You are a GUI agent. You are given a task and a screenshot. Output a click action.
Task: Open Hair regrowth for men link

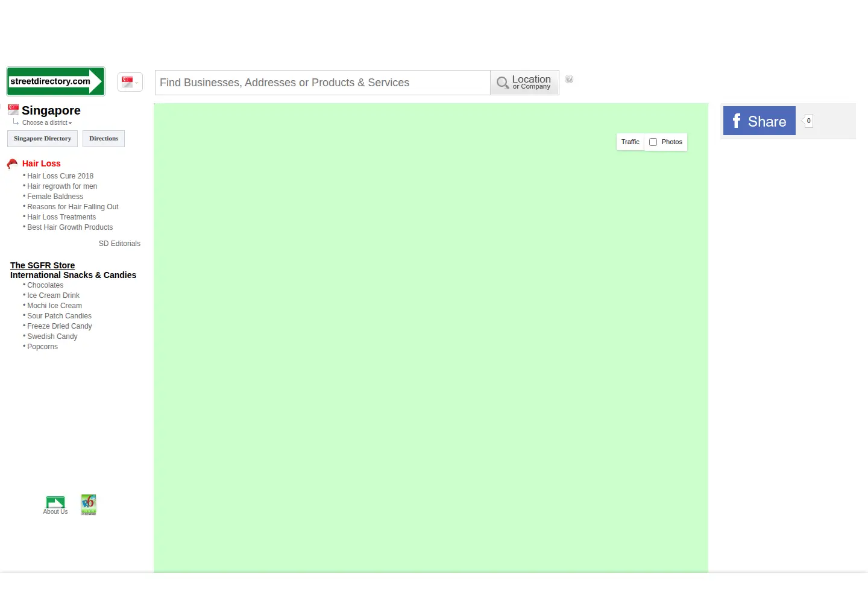point(62,186)
